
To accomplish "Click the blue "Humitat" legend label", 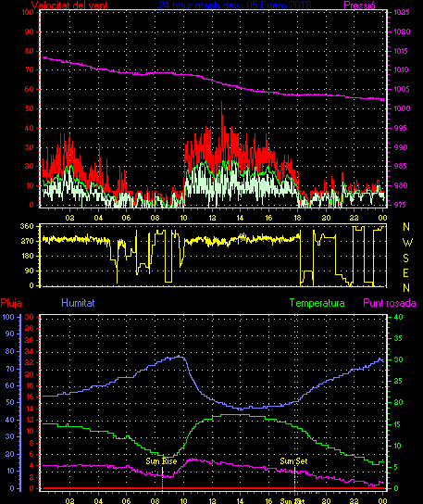I will (78, 303).
